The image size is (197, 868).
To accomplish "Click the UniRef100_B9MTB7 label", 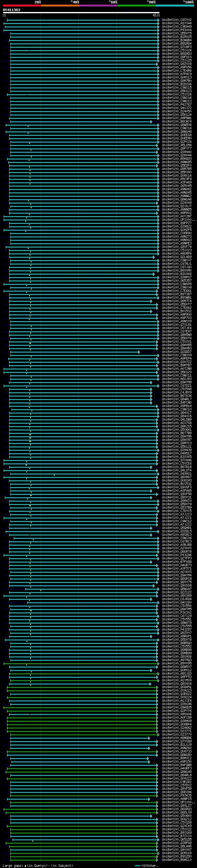I will [177, 365].
